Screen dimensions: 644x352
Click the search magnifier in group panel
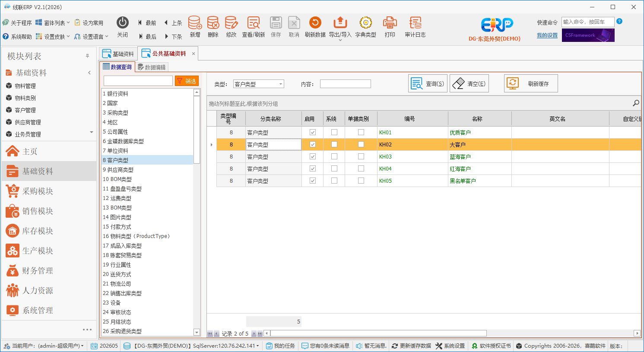[x=636, y=103]
